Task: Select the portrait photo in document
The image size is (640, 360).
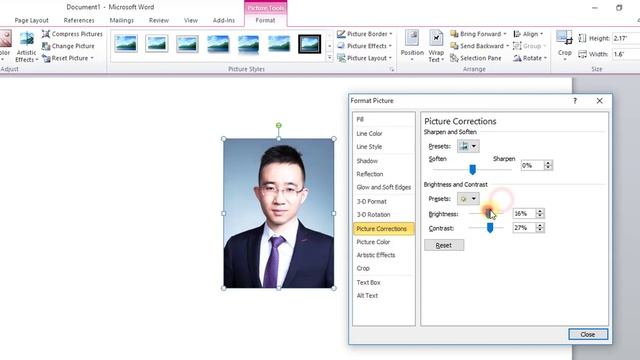Action: click(279, 213)
